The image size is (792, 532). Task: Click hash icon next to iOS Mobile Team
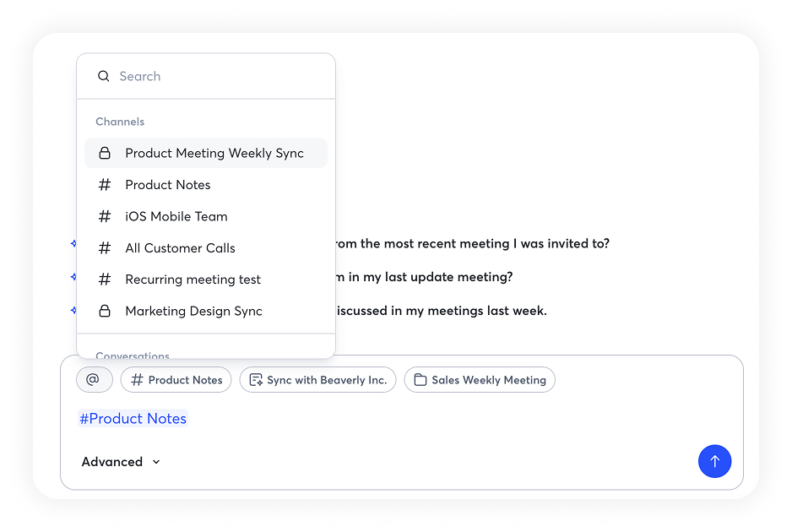105,216
